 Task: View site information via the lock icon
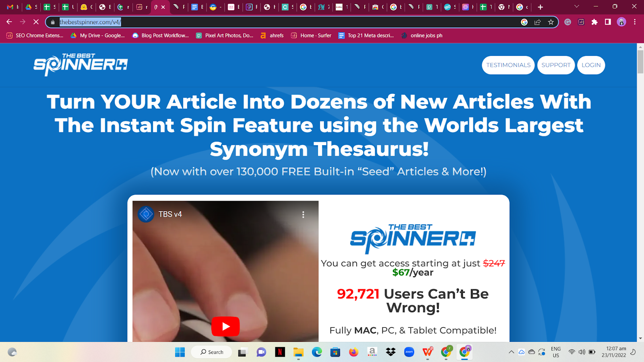53,22
